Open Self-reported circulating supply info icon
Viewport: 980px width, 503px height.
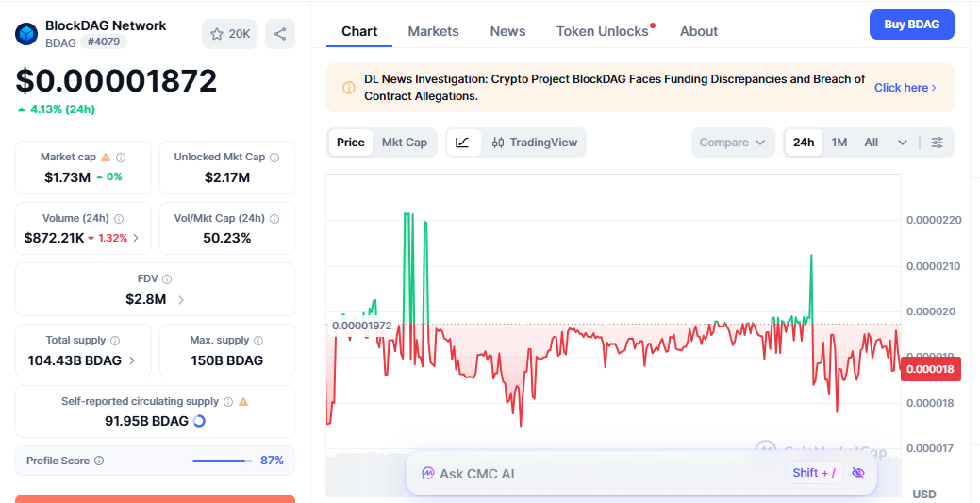click(228, 402)
